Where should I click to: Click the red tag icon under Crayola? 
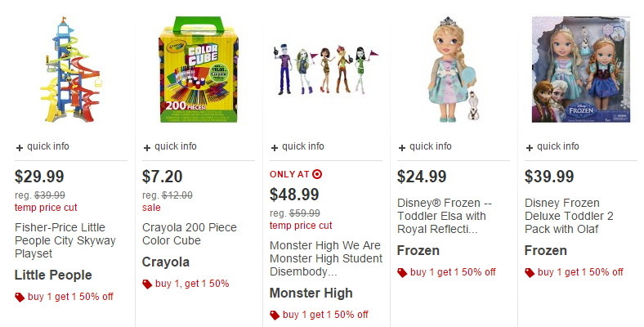(147, 284)
